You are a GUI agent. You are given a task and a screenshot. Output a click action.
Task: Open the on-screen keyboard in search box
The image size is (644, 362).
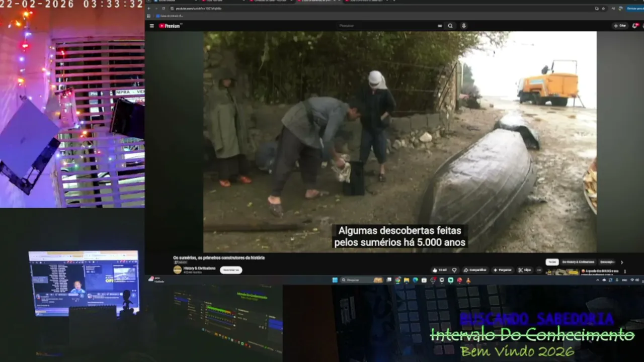pyautogui.click(x=440, y=26)
